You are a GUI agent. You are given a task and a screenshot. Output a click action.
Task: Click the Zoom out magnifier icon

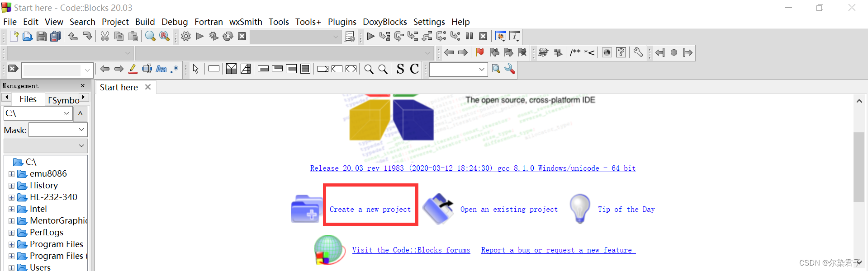click(383, 69)
